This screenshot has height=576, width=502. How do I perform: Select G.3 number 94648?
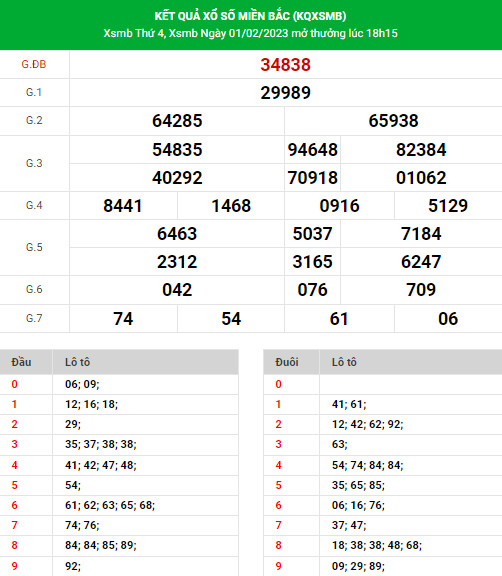313,150
